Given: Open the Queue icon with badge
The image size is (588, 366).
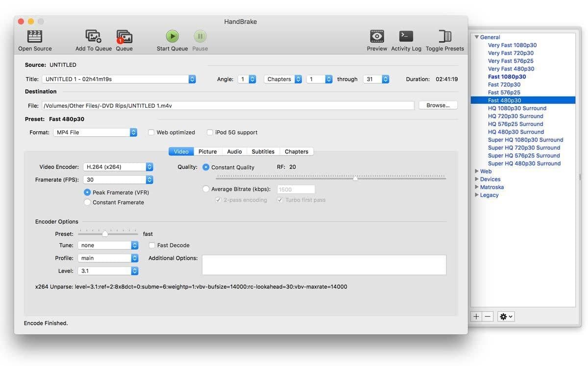Looking at the screenshot, I should [x=124, y=37].
